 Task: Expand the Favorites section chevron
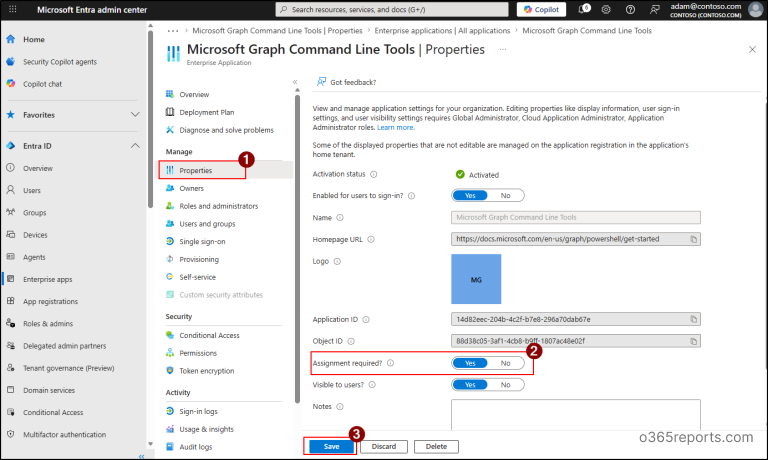tap(135, 115)
